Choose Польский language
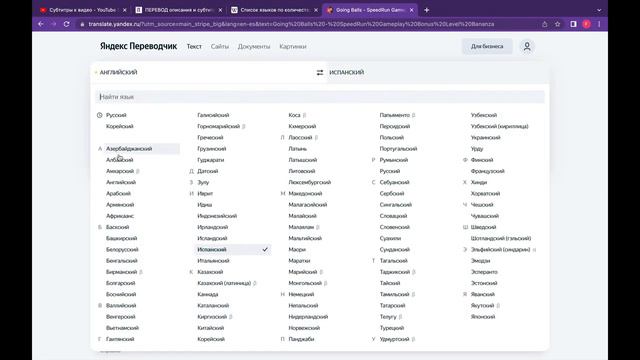The image size is (640, 360). 391,138
